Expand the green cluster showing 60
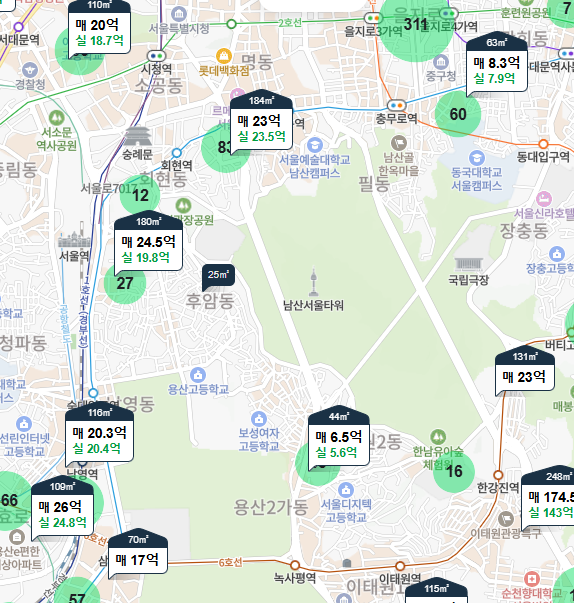Viewport: 574px width, 603px height. pyautogui.click(x=458, y=114)
